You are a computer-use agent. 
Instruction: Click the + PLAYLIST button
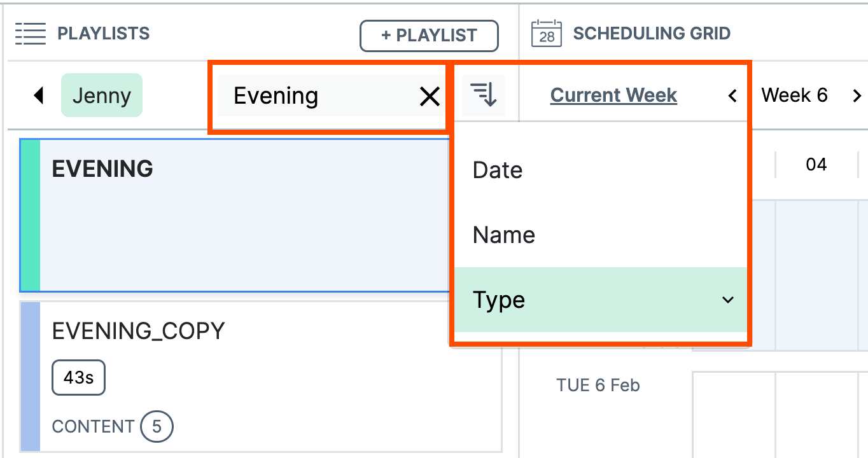click(x=428, y=36)
